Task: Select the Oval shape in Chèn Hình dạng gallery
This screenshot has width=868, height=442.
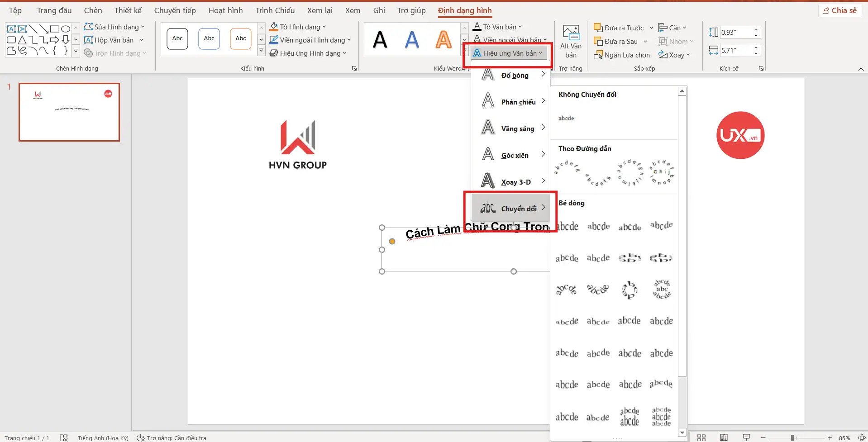Action: click(x=65, y=29)
